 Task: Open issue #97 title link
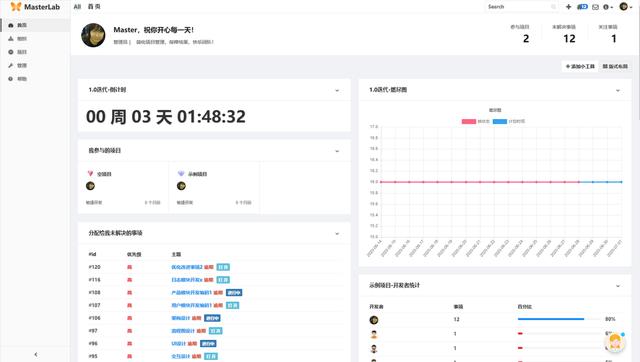tap(183, 331)
